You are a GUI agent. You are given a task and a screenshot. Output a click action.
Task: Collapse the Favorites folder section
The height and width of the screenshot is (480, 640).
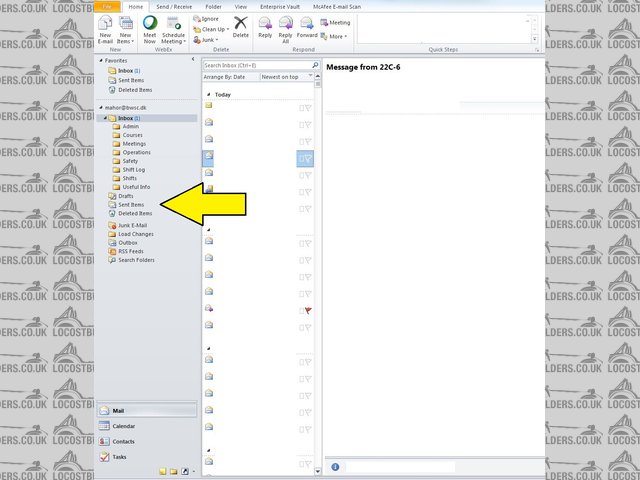(x=100, y=61)
